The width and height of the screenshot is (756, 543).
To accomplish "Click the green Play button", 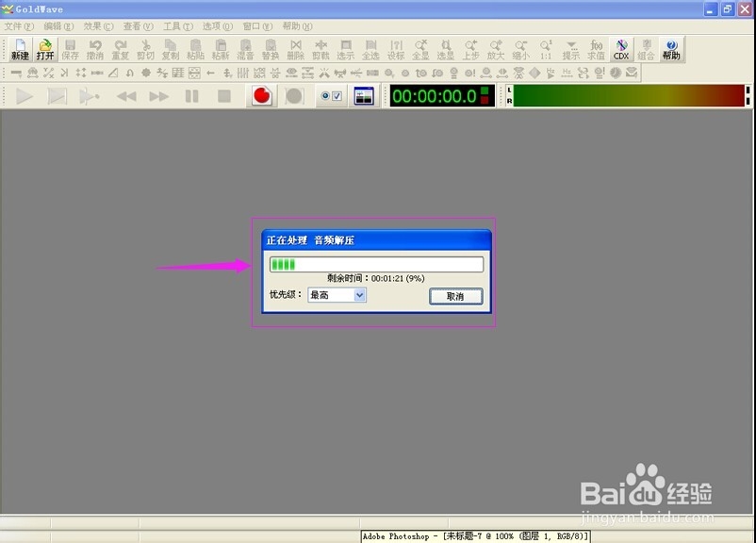I will 25,96.
